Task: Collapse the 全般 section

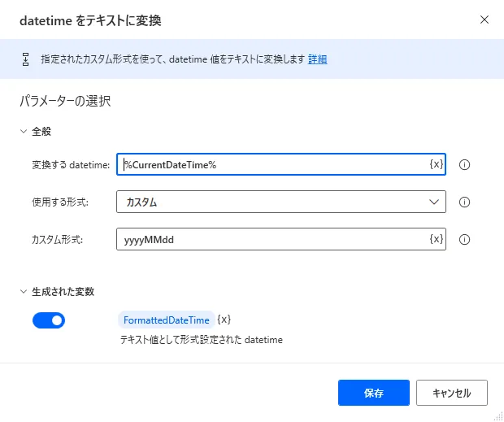Action: point(24,131)
